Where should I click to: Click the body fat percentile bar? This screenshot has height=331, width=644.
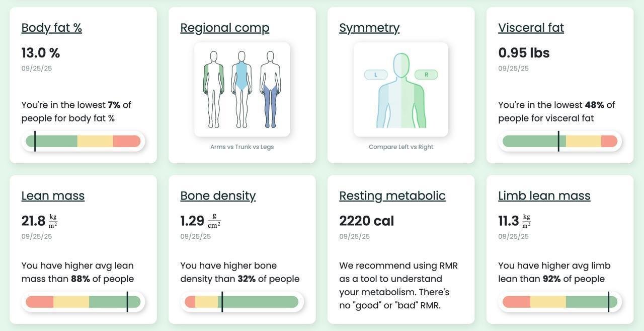(83, 141)
